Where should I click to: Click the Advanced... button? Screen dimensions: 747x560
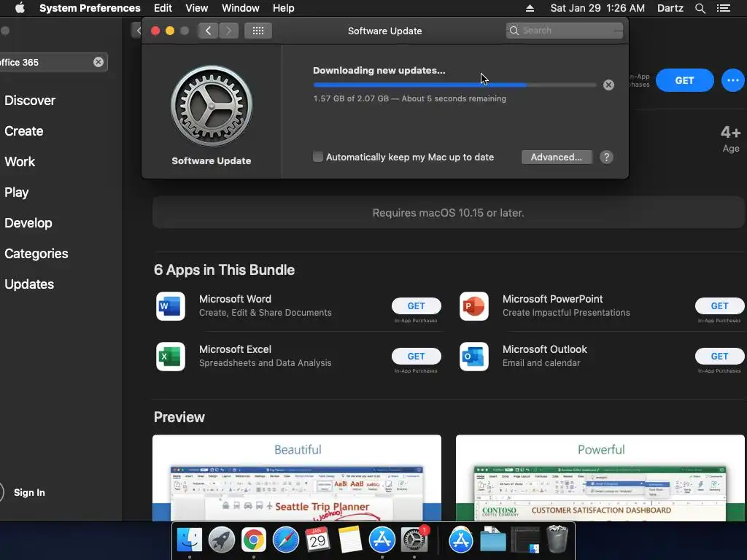557,157
